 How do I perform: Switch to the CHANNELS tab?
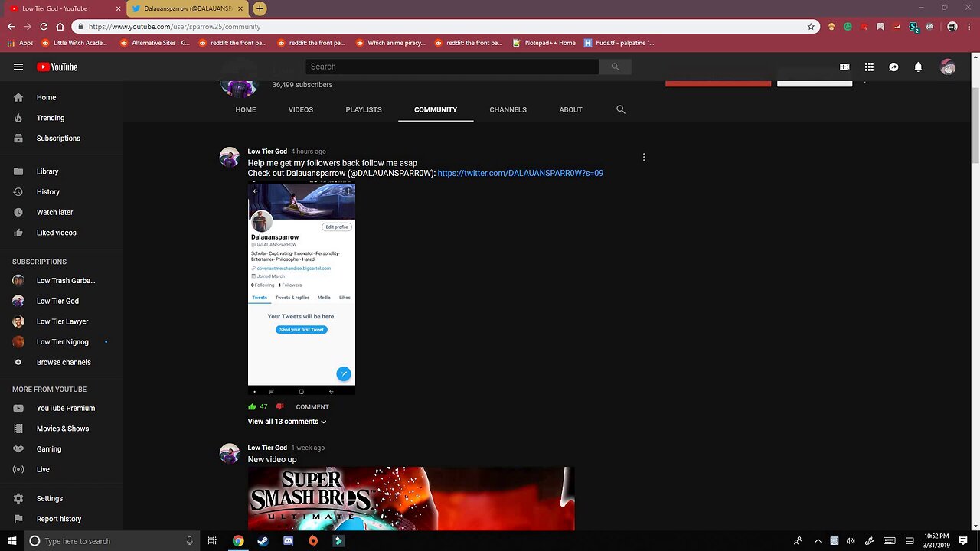pyautogui.click(x=508, y=109)
